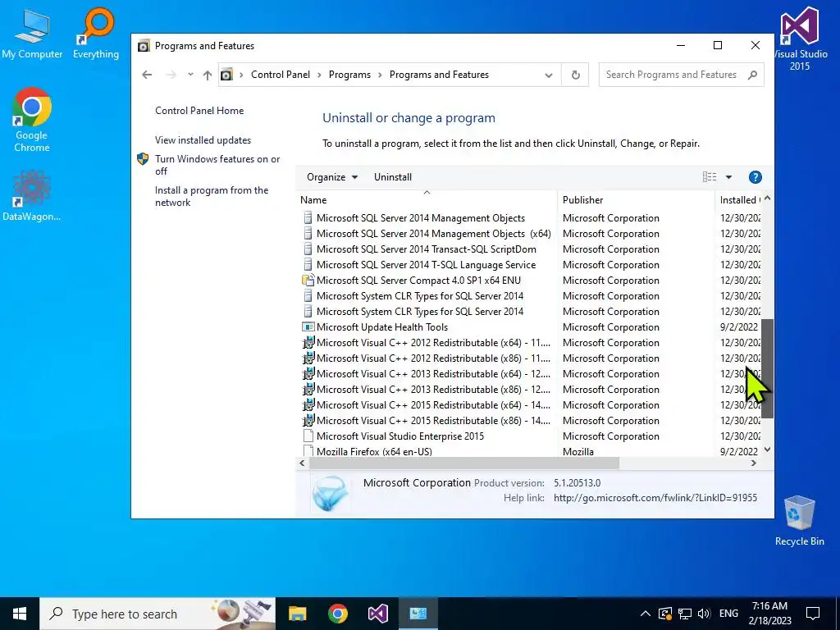Open Windows Start menu
Screen dimensions: 840x630
coord(20,614)
